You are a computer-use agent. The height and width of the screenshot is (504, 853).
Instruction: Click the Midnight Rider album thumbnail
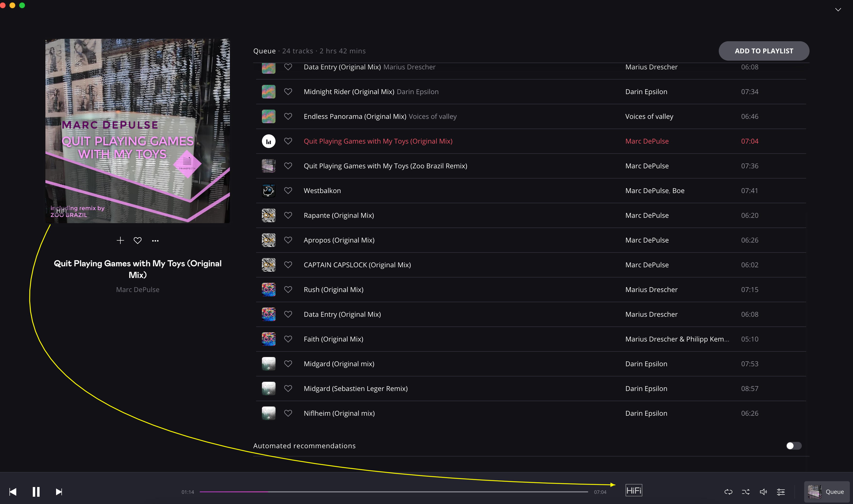point(268,92)
